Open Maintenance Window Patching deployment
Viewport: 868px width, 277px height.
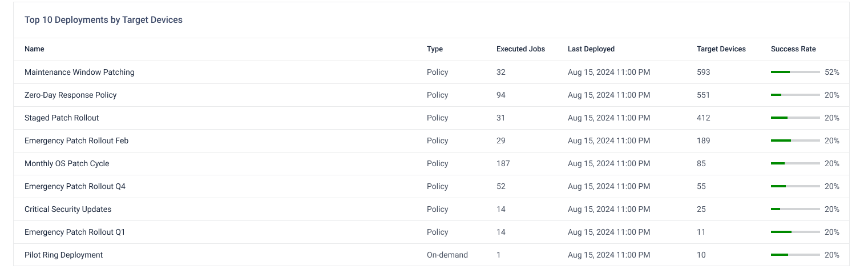coord(79,73)
